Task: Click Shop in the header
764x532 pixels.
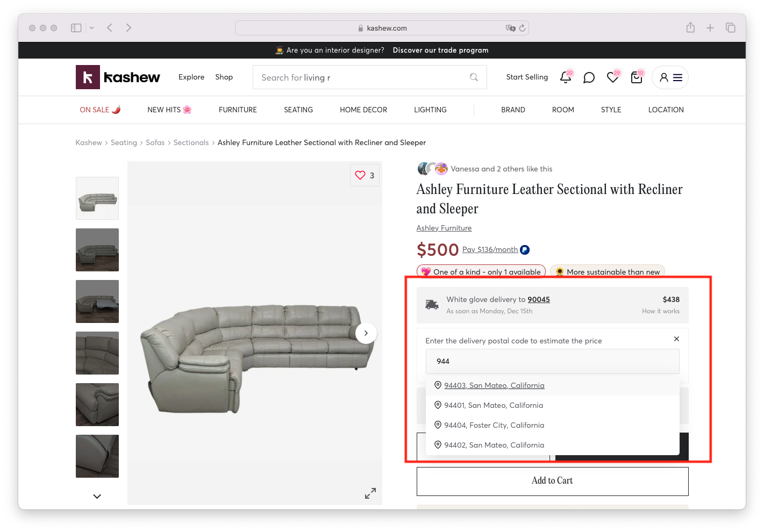Action: [x=224, y=77]
